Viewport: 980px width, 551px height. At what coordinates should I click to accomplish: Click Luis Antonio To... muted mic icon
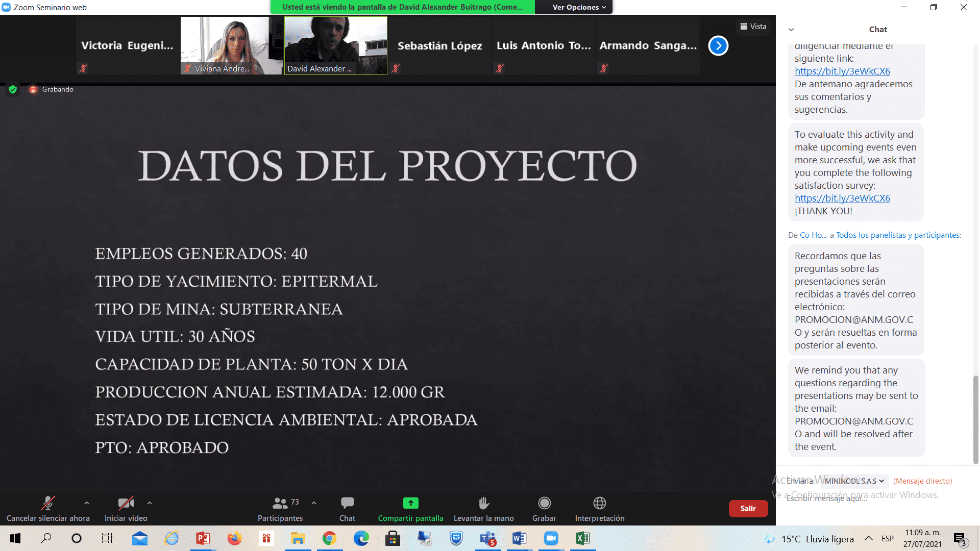(500, 68)
